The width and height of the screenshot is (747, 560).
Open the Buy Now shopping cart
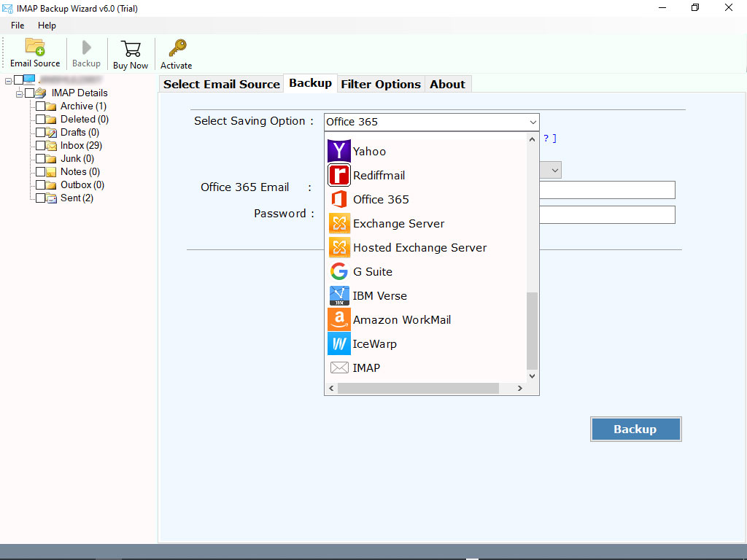click(x=131, y=49)
